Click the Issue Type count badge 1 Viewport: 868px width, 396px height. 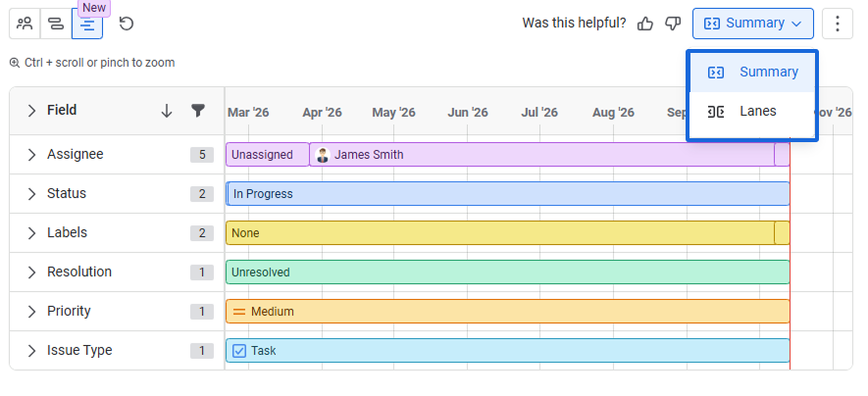click(x=202, y=351)
